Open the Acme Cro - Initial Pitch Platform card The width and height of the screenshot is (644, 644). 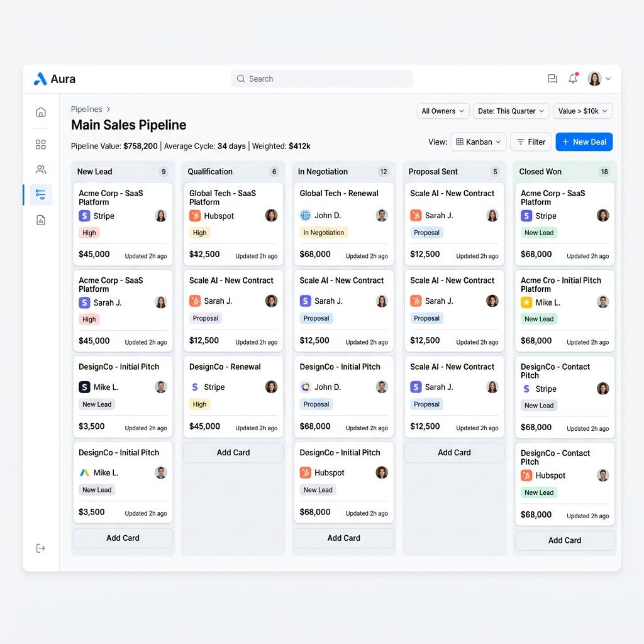pyautogui.click(x=565, y=311)
